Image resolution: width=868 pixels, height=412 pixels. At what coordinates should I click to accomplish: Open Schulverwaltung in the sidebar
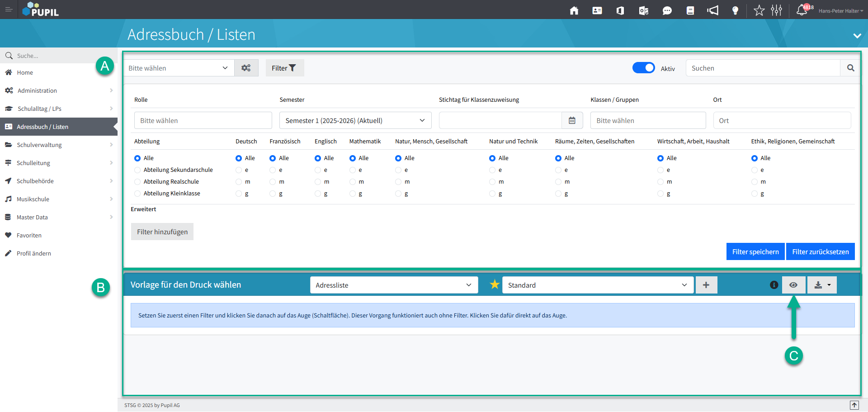click(39, 145)
